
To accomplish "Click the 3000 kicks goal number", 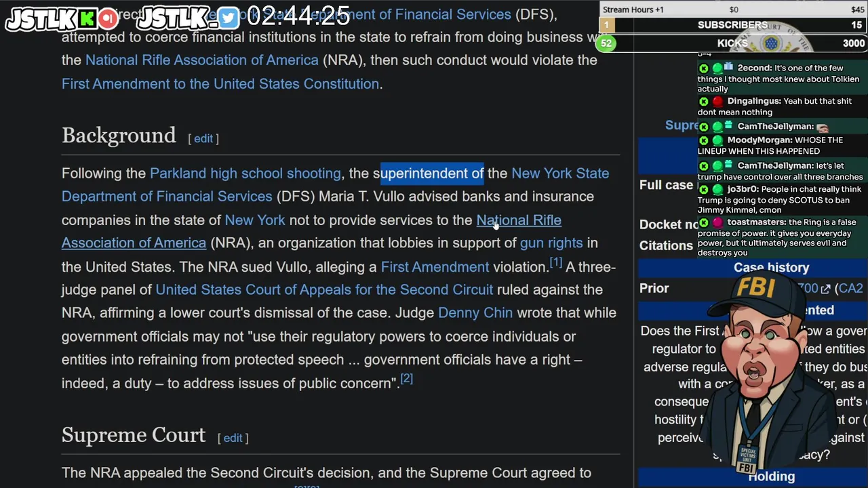I will (854, 43).
